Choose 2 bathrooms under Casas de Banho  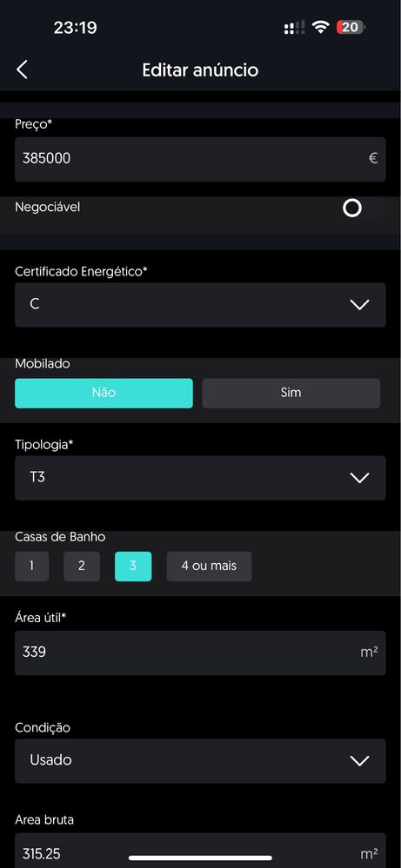pos(82,567)
